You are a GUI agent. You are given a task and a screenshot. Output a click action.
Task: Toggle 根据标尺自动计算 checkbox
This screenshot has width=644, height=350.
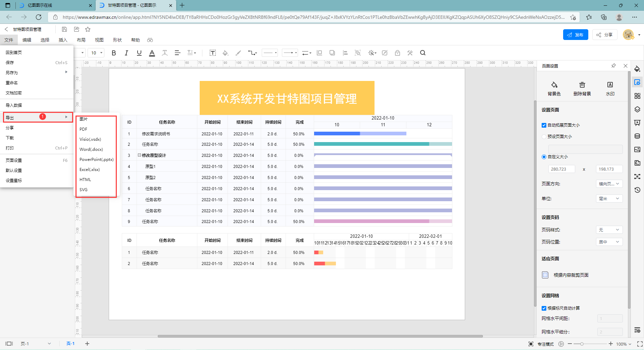click(544, 308)
